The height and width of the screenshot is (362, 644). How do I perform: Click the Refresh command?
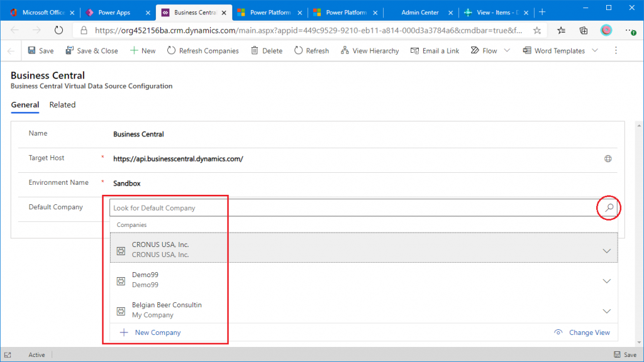tap(311, 50)
